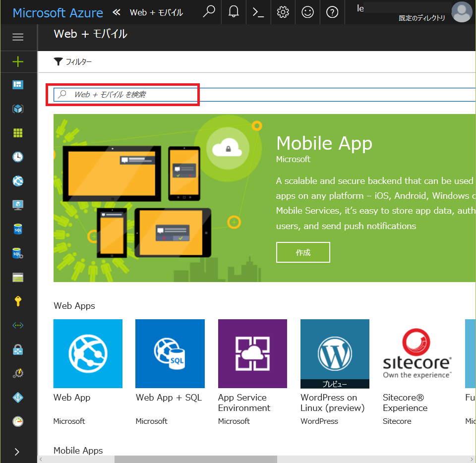Open the Recent clock icon in sidebar
This screenshot has height=463, width=476.
(x=18, y=157)
